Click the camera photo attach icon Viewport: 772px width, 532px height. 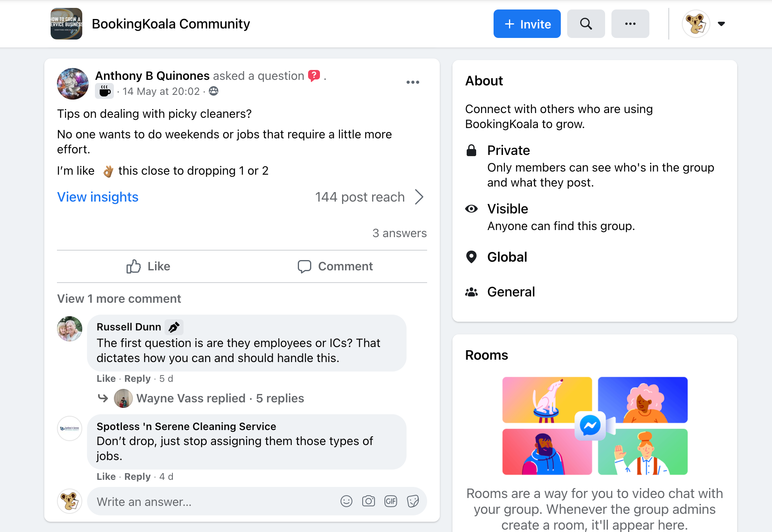coord(368,501)
